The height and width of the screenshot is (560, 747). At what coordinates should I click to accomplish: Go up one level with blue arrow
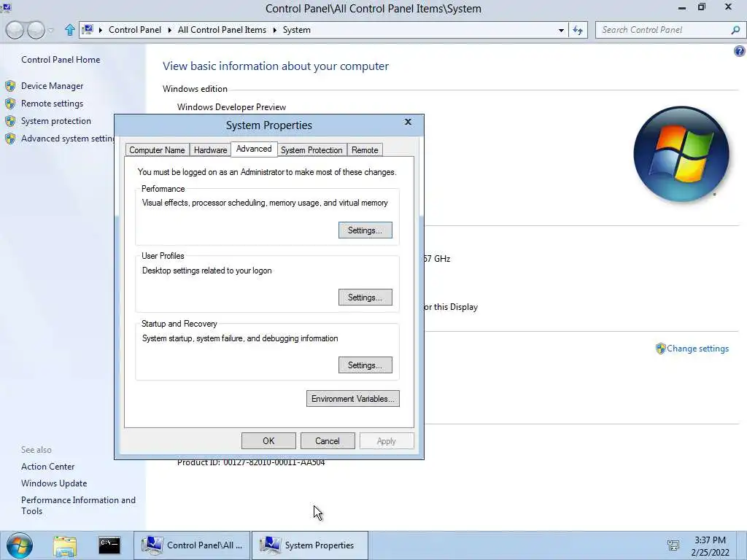[69, 30]
